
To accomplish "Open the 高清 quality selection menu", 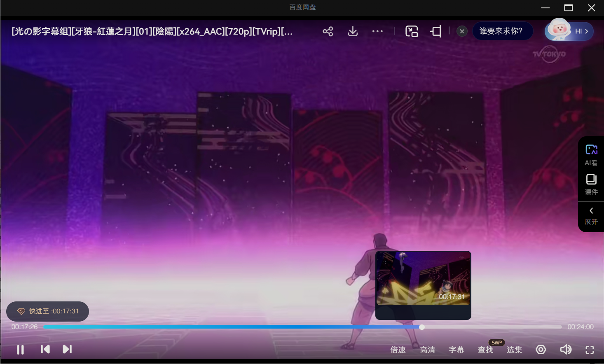I will pyautogui.click(x=428, y=350).
